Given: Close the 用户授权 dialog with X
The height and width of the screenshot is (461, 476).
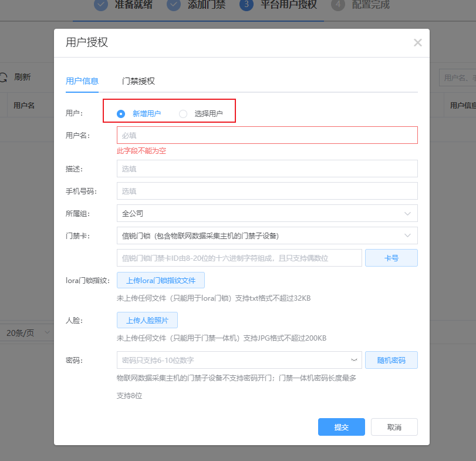Looking at the screenshot, I should 418,43.
